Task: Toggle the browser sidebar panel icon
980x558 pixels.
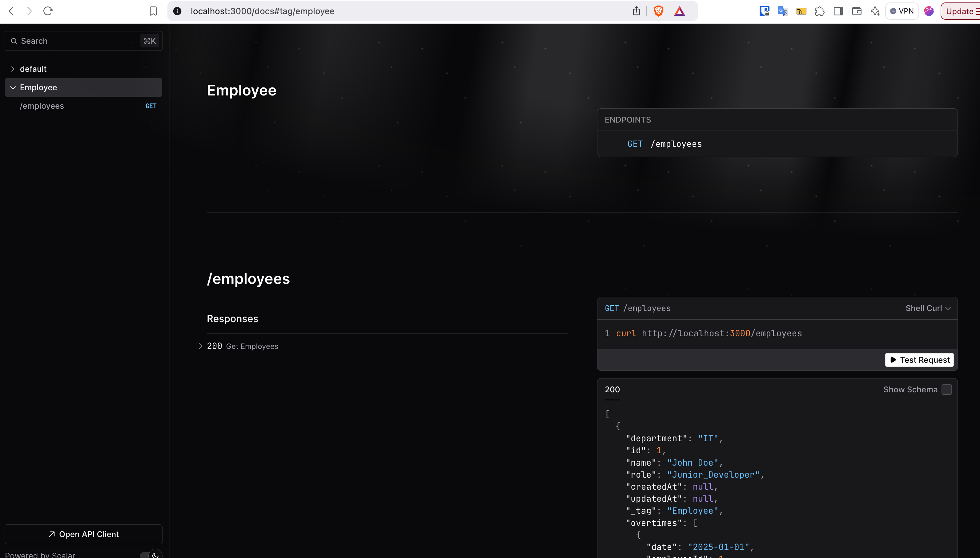Action: pos(838,11)
